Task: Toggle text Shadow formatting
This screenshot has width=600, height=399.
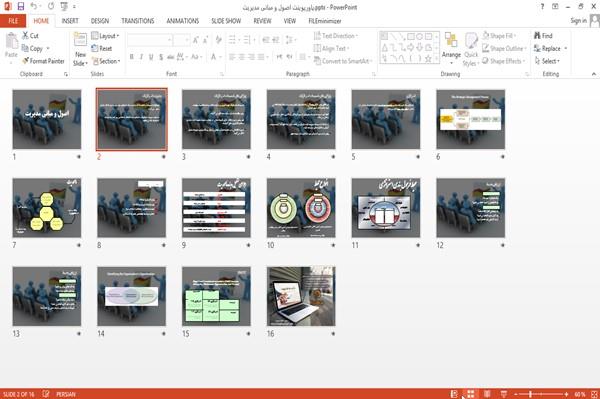Action: (x=161, y=57)
